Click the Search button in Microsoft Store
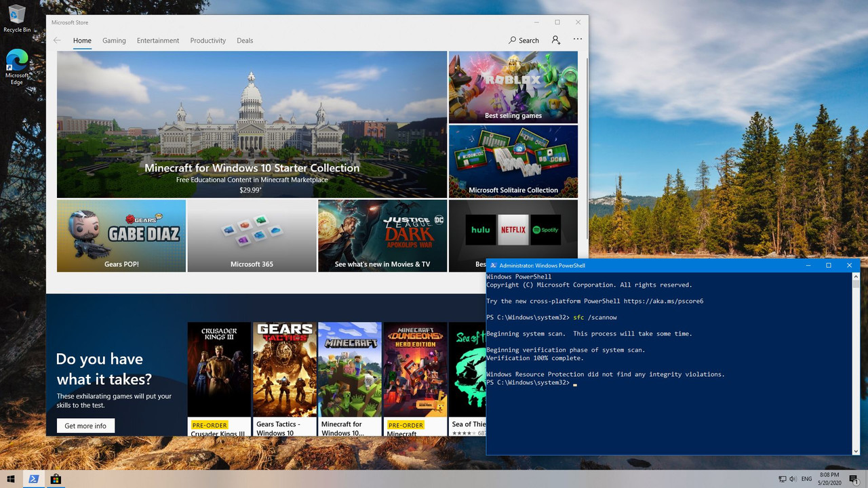868x488 pixels. click(x=524, y=41)
